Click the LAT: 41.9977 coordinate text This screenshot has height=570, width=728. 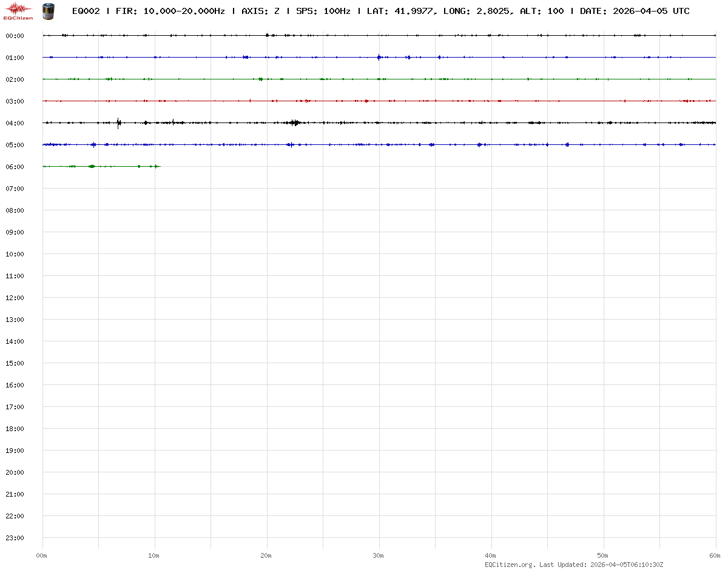coord(400,11)
